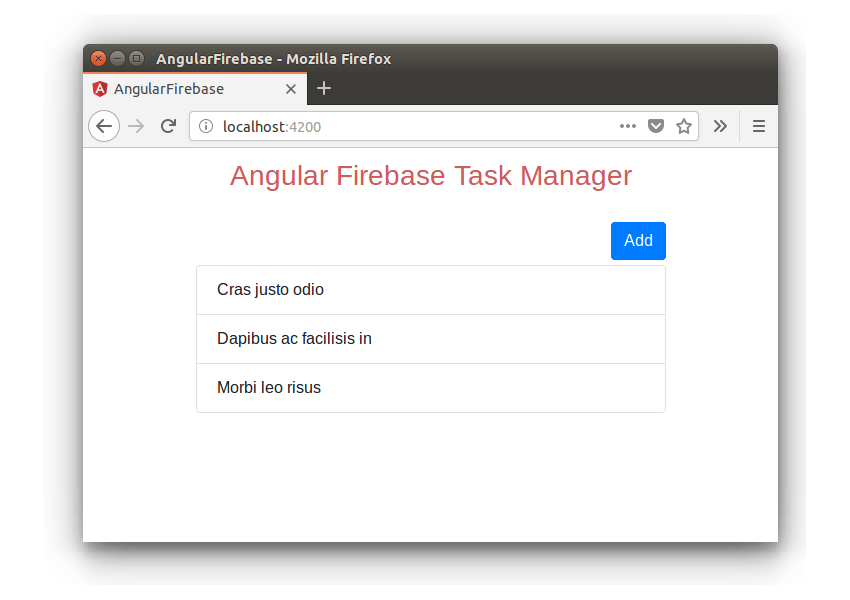Click the blue Add button

pyautogui.click(x=638, y=241)
